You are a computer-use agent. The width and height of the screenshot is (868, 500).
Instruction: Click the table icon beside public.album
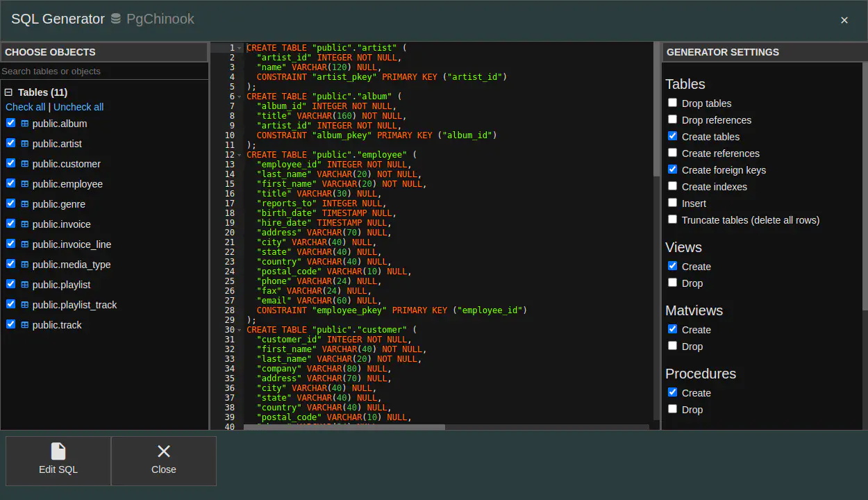point(25,124)
